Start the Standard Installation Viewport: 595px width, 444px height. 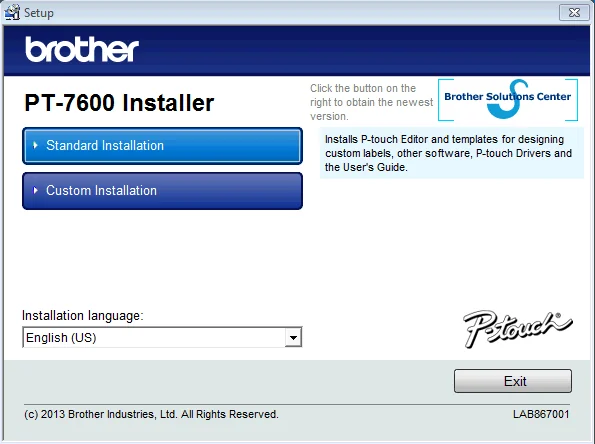click(162, 146)
